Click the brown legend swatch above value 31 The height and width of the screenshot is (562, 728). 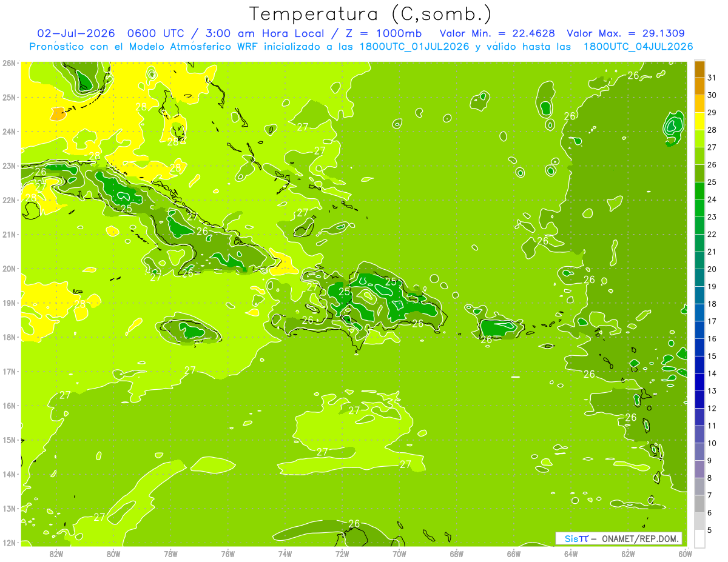pos(700,69)
